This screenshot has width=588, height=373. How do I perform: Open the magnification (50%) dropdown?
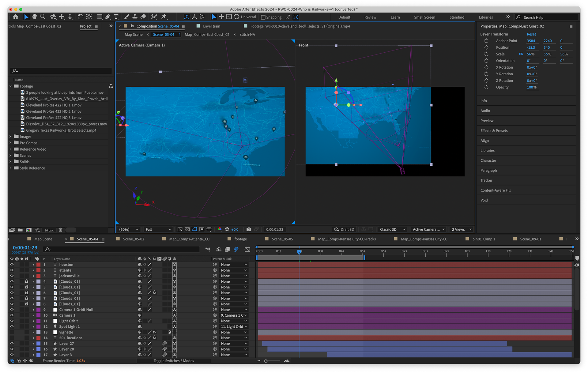click(129, 229)
